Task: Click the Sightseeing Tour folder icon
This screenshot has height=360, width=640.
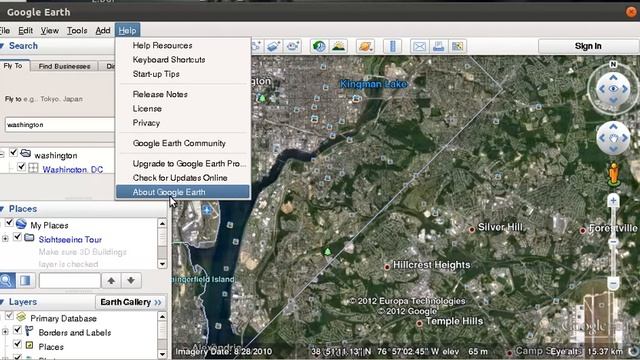Action: point(29,238)
